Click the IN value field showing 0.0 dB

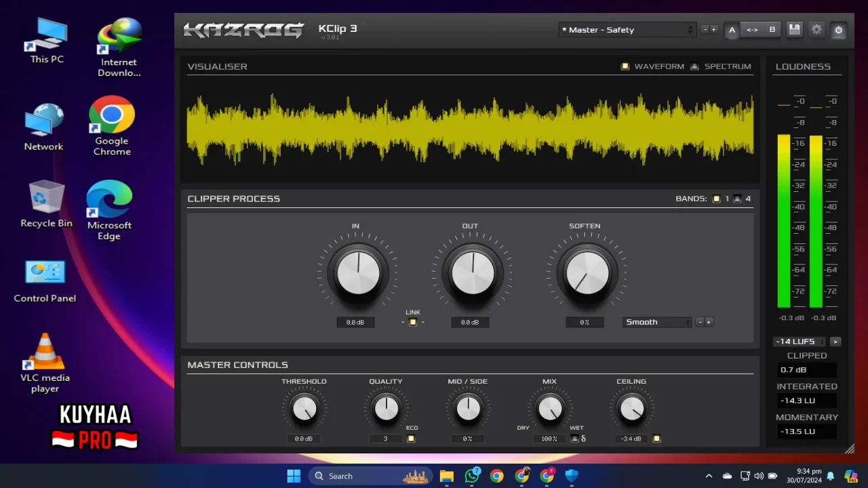[x=355, y=323]
